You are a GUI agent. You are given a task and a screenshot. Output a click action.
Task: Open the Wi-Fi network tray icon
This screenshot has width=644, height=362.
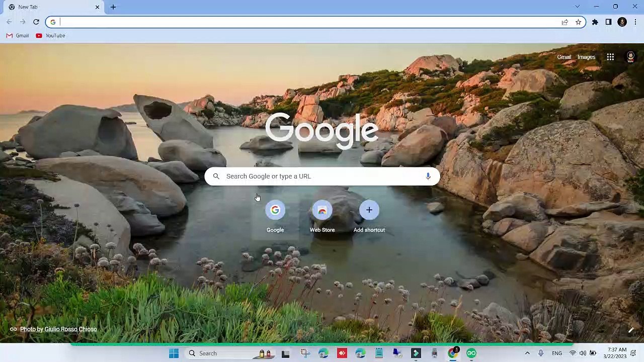coord(573,353)
